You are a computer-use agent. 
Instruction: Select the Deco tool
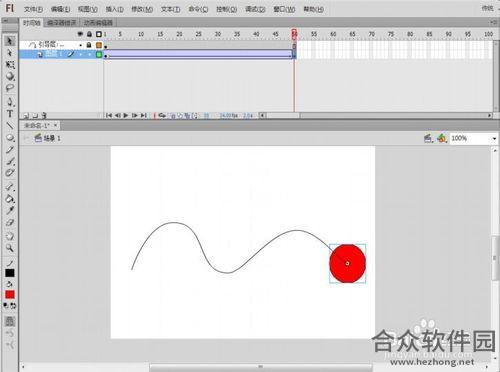pyautogui.click(x=10, y=173)
